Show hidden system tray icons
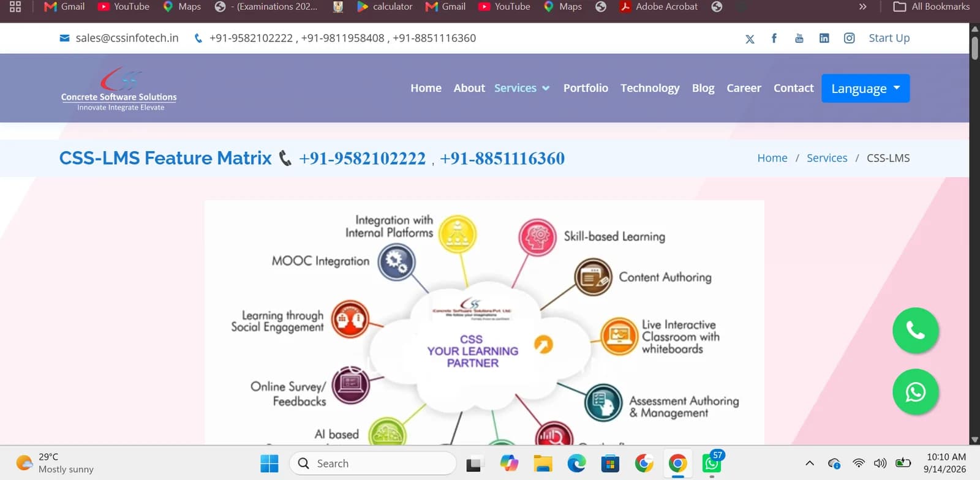 pyautogui.click(x=810, y=463)
